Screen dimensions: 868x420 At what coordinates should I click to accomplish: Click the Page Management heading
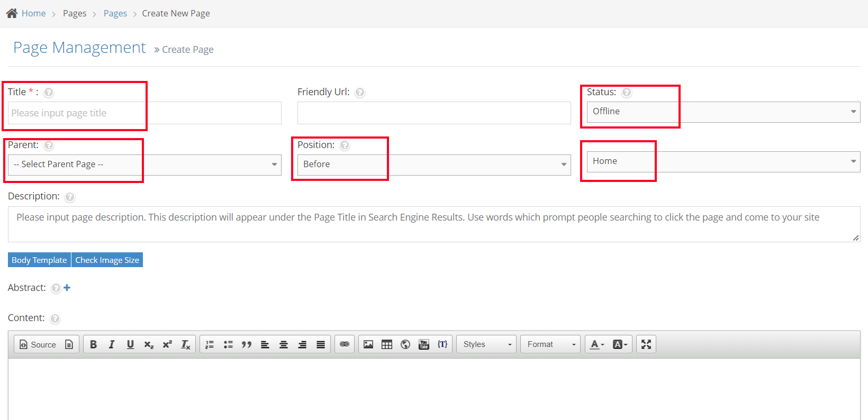[79, 48]
